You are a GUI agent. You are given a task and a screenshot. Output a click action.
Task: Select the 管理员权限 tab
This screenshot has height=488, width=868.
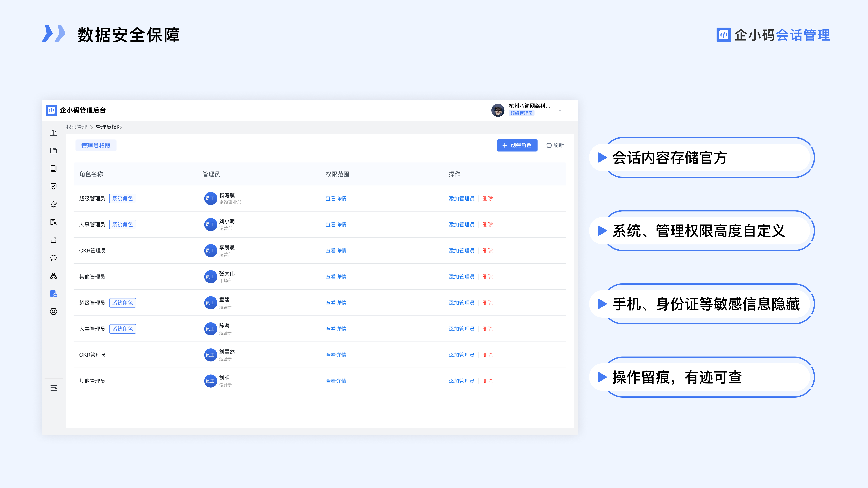click(x=96, y=145)
